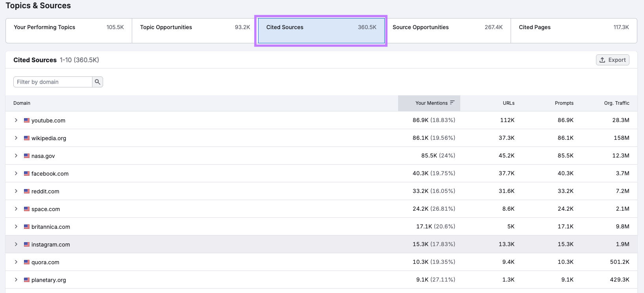
Task: Click the flag icon beside reddit.com
Action: point(27,191)
